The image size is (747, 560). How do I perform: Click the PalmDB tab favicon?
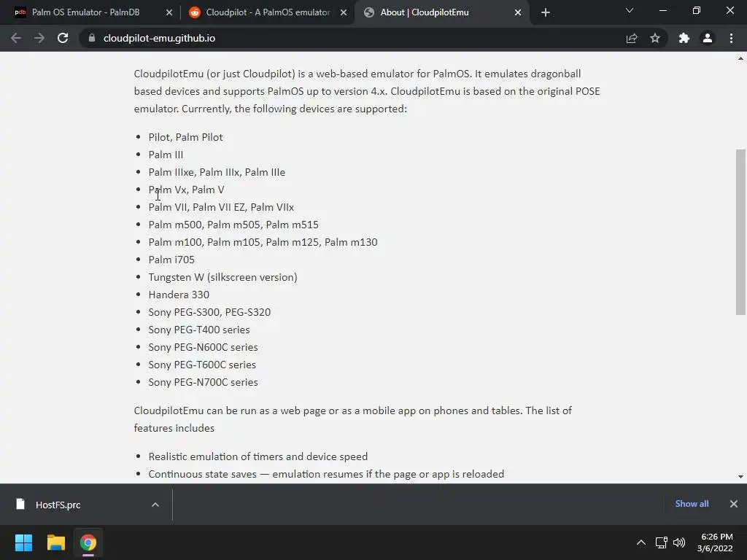pos(20,12)
